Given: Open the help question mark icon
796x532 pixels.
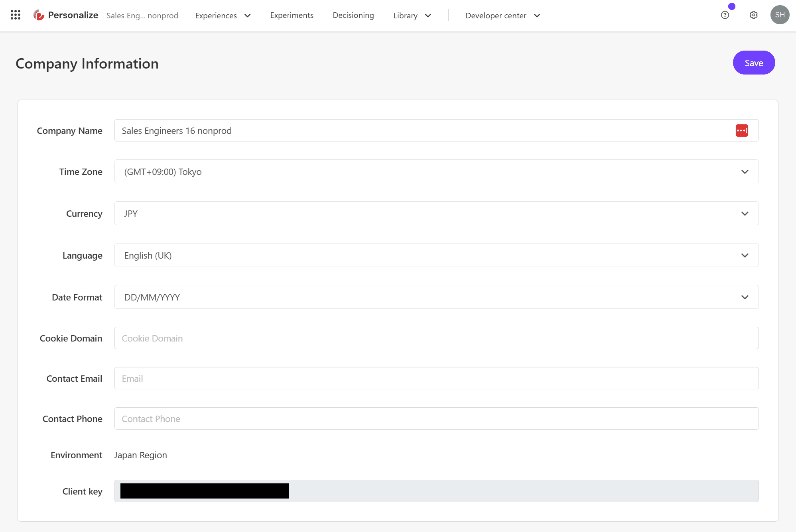Looking at the screenshot, I should click(725, 15).
